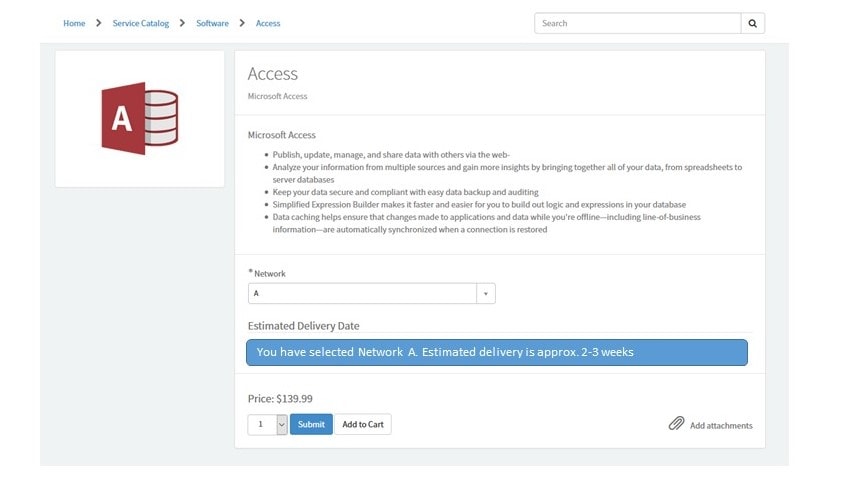Click the Access page title heading
Image resolution: width=857 pixels, height=483 pixels.
click(x=273, y=74)
